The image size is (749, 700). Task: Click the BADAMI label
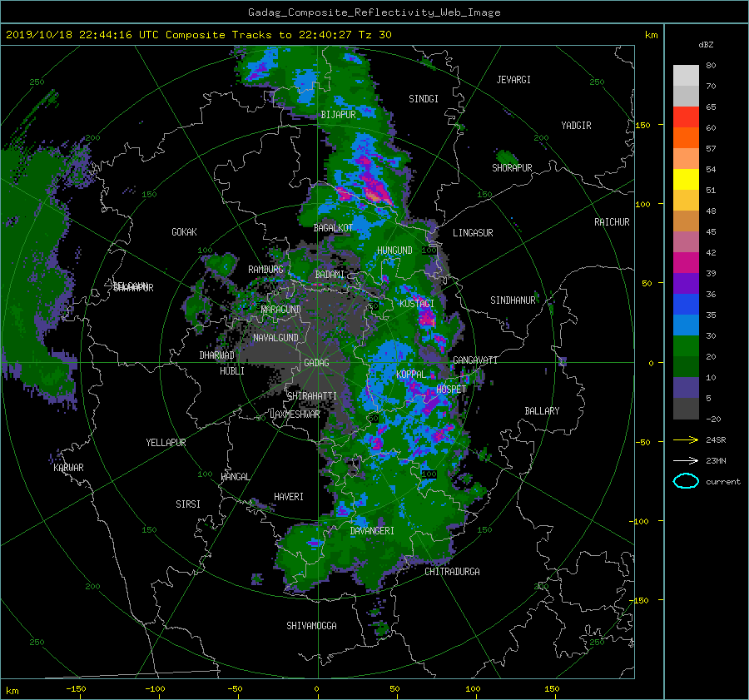tap(329, 275)
